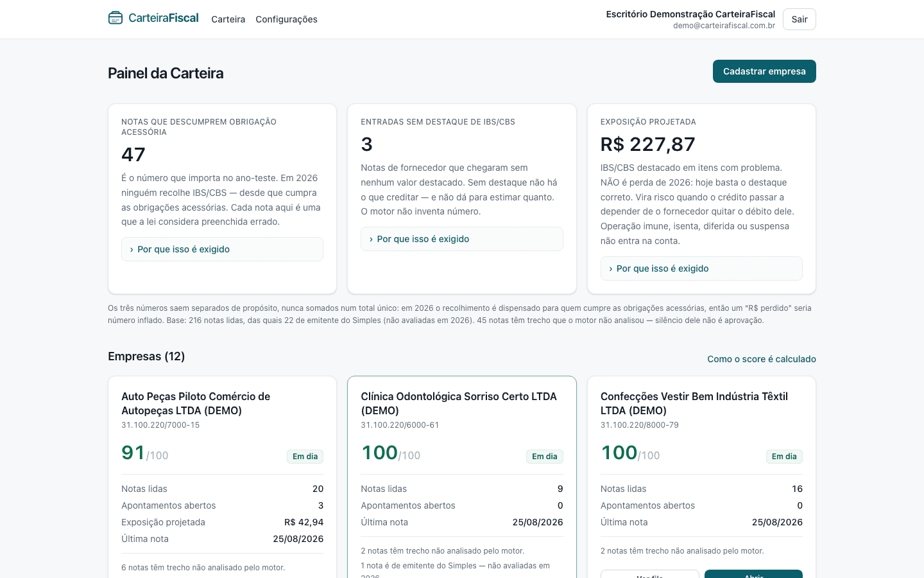Select the 'Painel da Carteira' heading
Viewport: 924px width, 578px height.
click(x=166, y=73)
